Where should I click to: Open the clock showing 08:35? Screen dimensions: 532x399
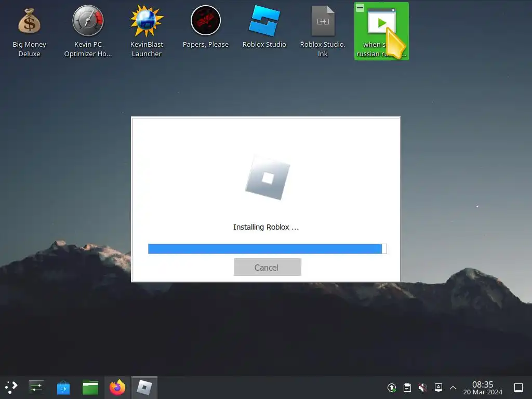pyautogui.click(x=483, y=388)
